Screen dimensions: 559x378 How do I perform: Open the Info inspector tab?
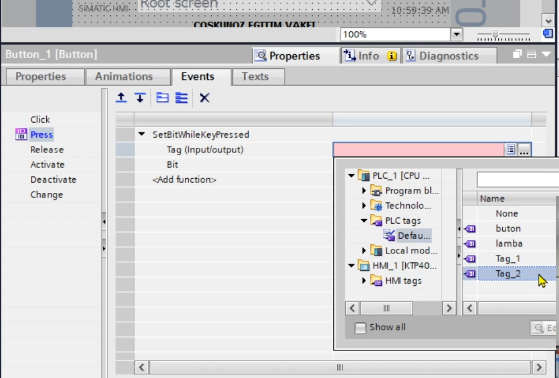click(x=370, y=56)
